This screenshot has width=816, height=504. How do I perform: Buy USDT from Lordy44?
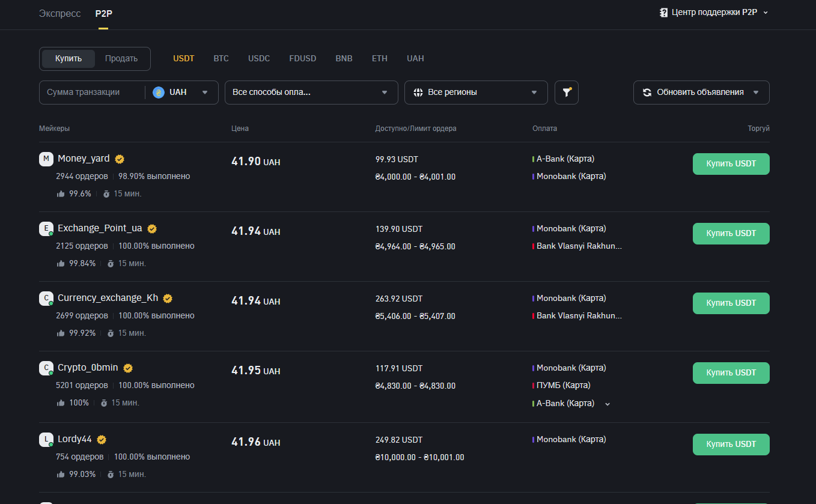(x=731, y=445)
